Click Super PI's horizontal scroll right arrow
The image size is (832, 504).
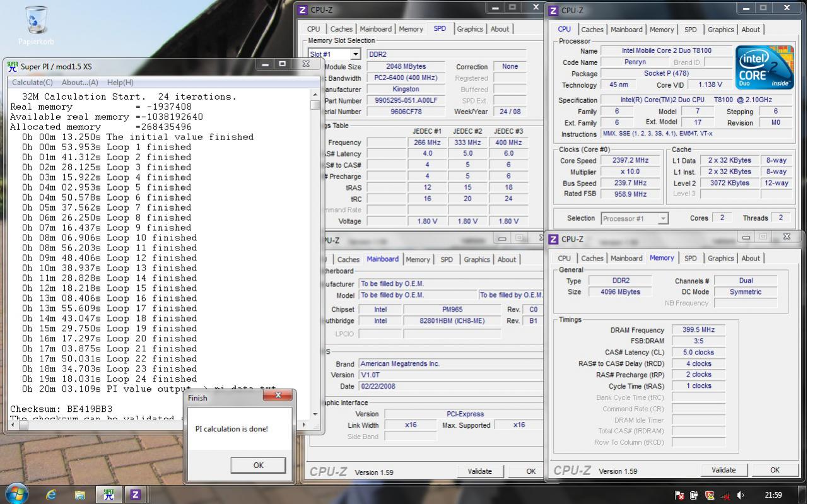305,425
